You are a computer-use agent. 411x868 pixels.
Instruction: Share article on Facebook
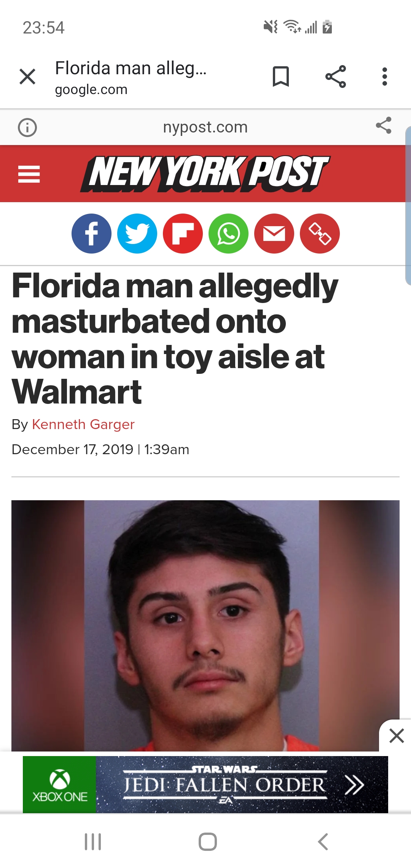click(91, 233)
